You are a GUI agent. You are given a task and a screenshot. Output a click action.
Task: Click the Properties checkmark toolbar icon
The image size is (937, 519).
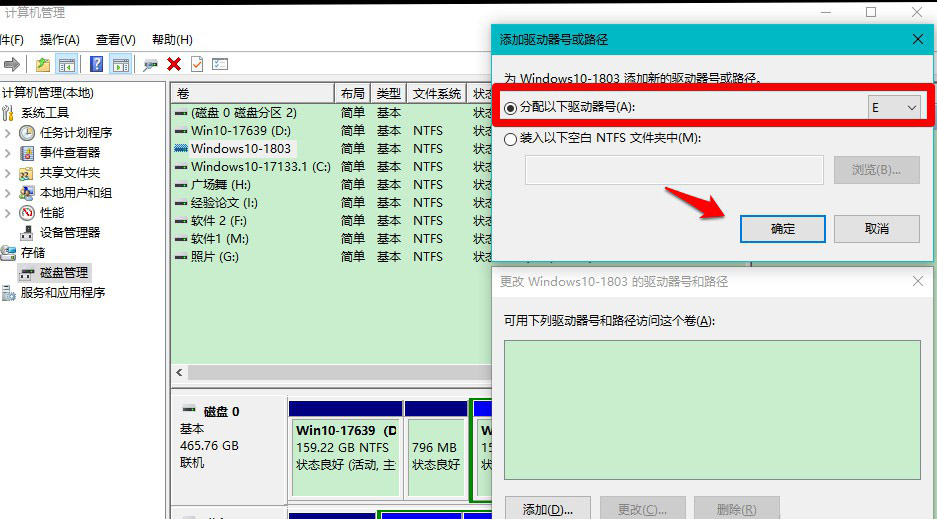[197, 64]
